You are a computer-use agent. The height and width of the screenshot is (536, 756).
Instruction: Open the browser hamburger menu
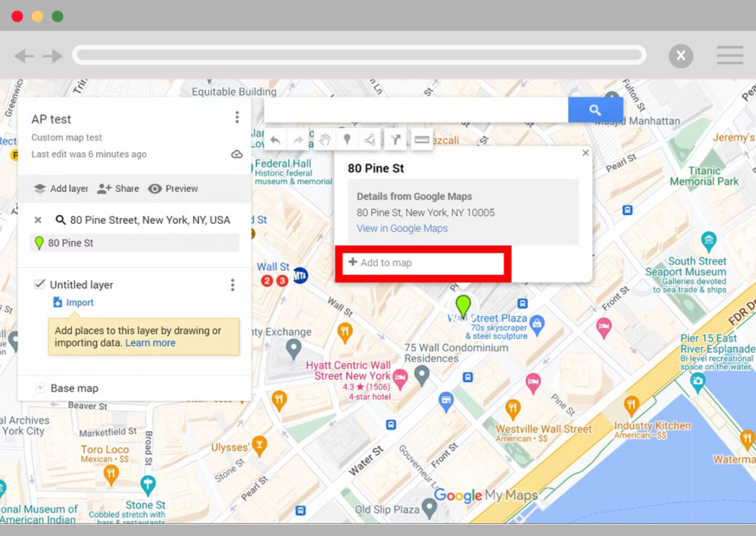[x=729, y=54]
